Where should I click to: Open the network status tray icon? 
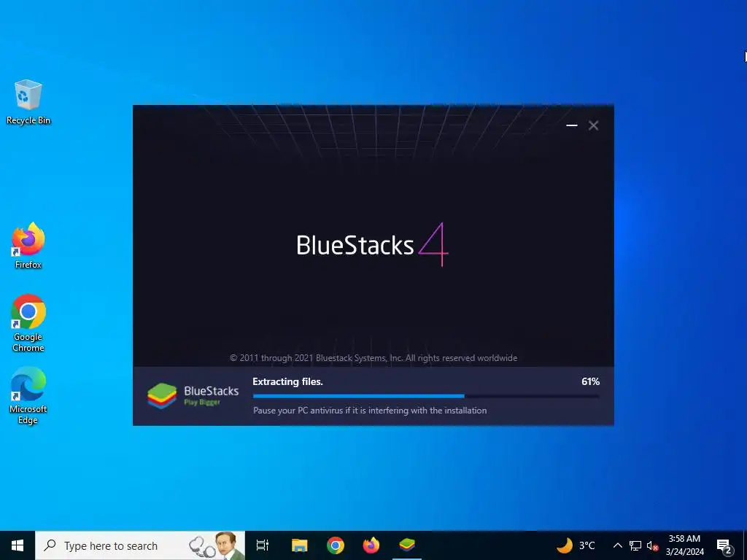[x=635, y=545]
